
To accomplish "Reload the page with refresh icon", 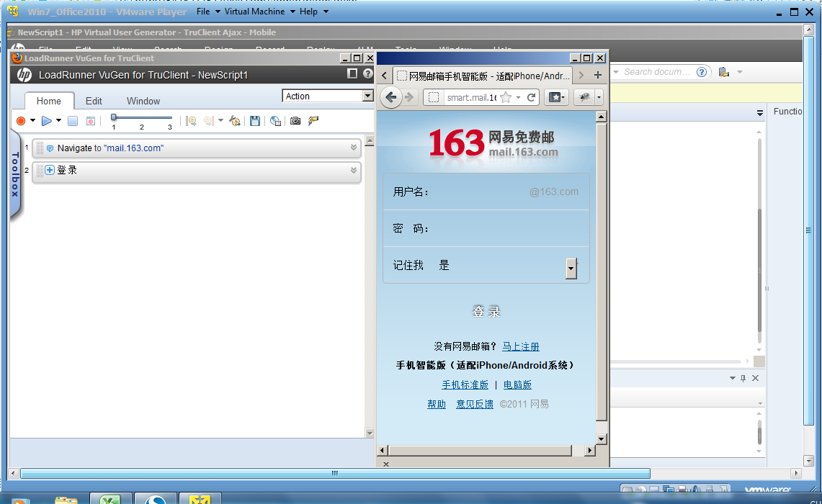I will pyautogui.click(x=531, y=97).
